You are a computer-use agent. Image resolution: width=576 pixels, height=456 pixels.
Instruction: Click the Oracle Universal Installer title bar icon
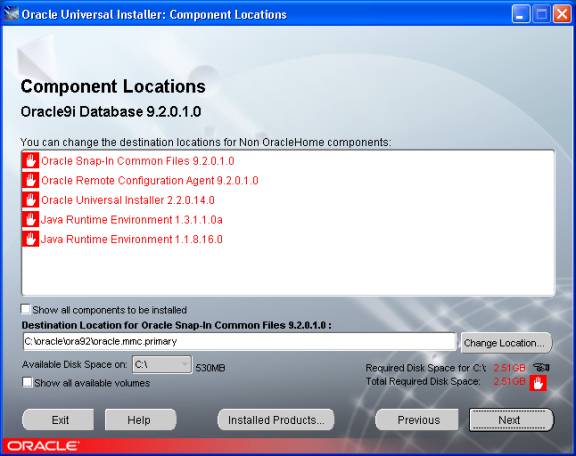(x=11, y=14)
